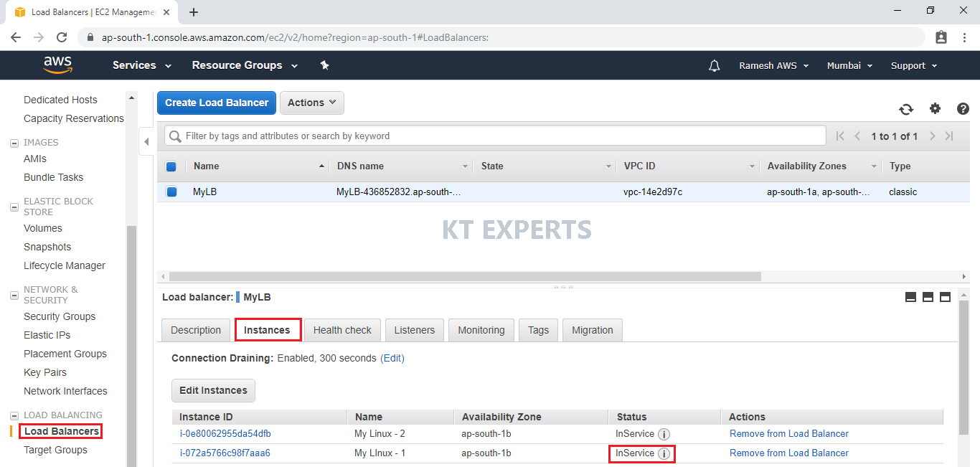Toggle the select-all checkbox in table header

point(171,166)
